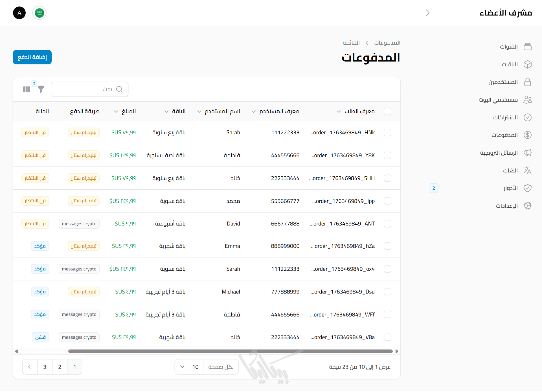Image resolution: width=542 pixels, height=392 pixels.
Task: Click the horizontal table scrollbar
Action: point(230,351)
